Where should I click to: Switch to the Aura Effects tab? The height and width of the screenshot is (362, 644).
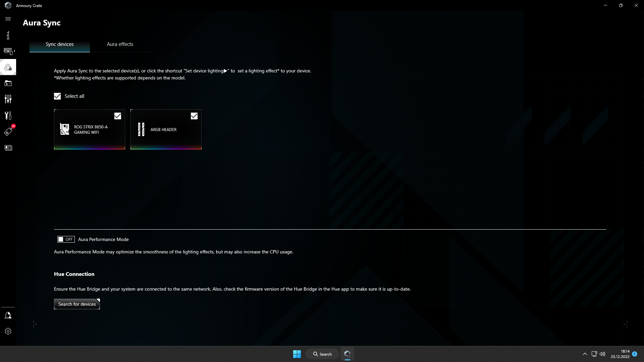pos(120,44)
